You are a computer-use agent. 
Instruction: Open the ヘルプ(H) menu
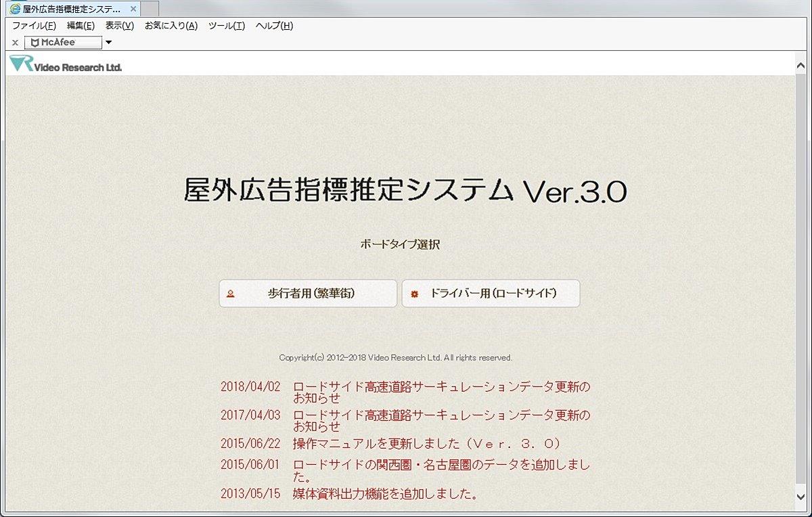pos(274,26)
